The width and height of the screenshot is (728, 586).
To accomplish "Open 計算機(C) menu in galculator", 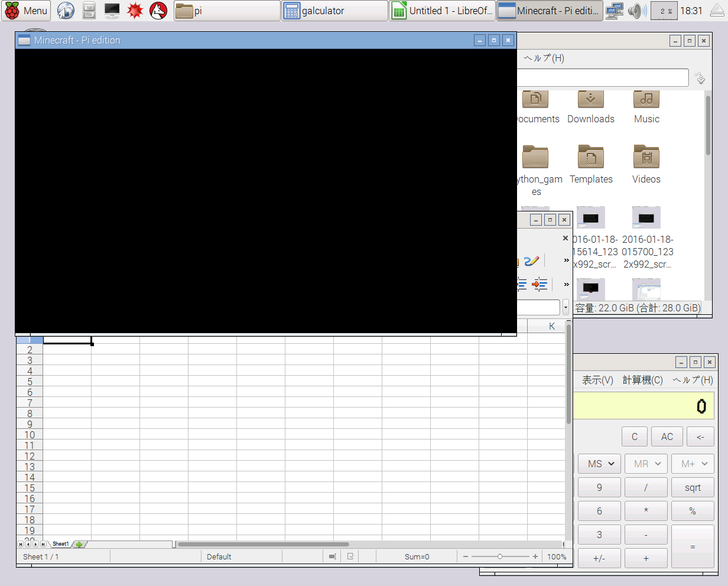I will point(643,380).
